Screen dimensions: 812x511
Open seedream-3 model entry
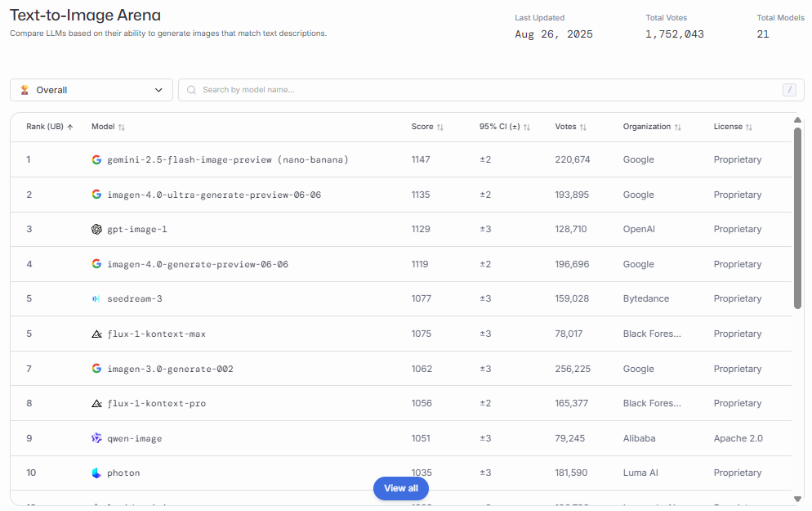[134, 298]
